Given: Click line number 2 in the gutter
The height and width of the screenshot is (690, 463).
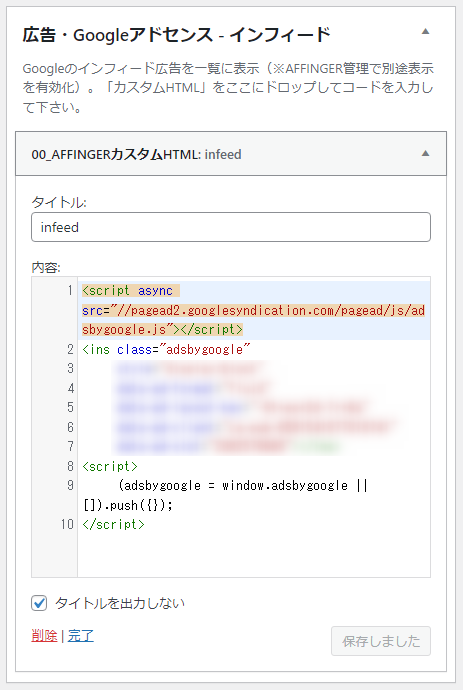Looking at the screenshot, I should (x=70, y=349).
